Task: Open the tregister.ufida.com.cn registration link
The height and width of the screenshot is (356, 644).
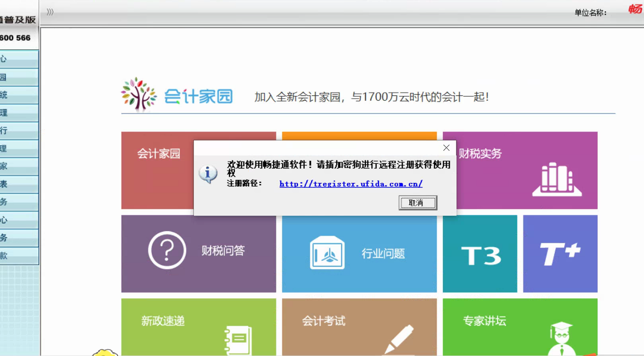Action: [x=351, y=184]
